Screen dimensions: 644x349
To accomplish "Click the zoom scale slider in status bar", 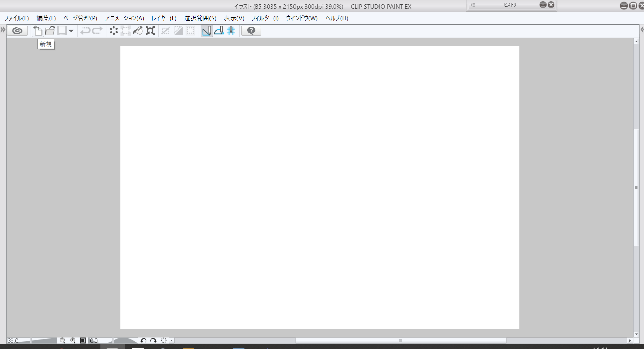I will 44,340.
